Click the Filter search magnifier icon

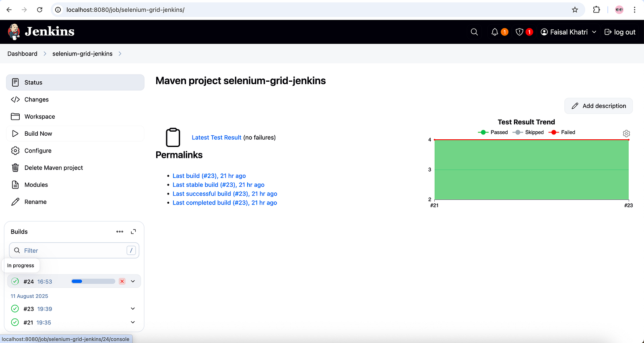pos(17,250)
